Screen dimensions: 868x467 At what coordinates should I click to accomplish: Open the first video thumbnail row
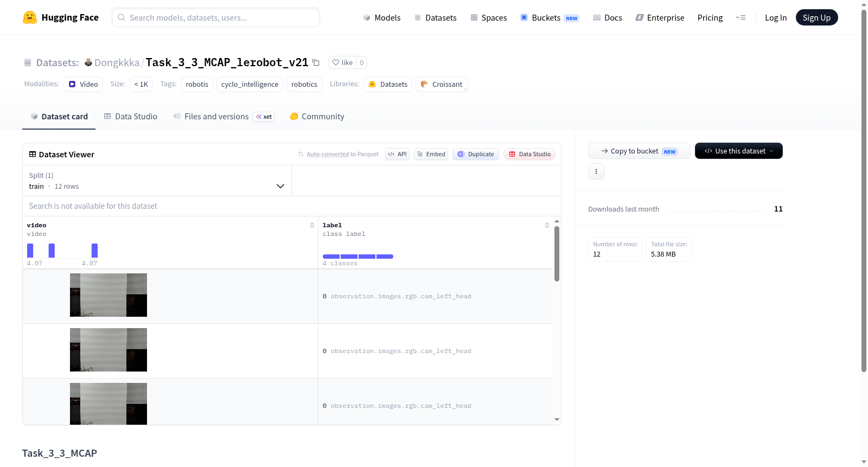[x=108, y=295]
